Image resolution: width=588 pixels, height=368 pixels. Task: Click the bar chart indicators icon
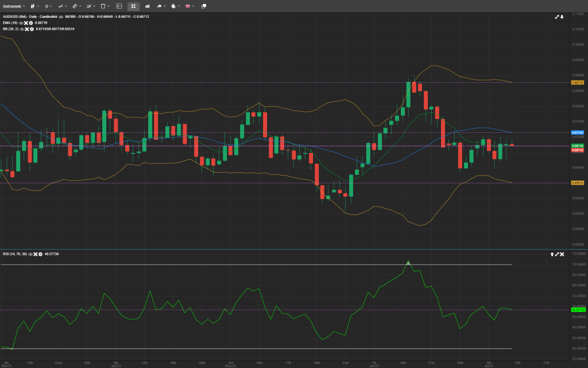point(148,6)
